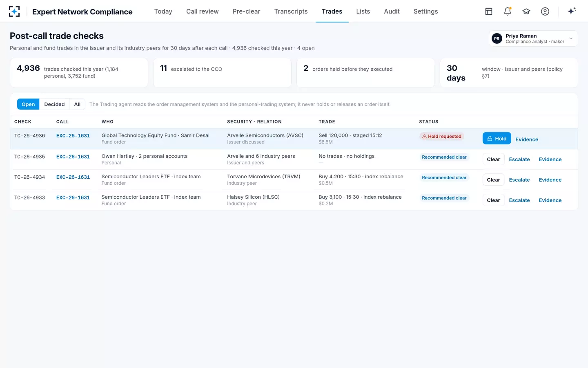Click the graduation cap training icon

[x=526, y=11]
